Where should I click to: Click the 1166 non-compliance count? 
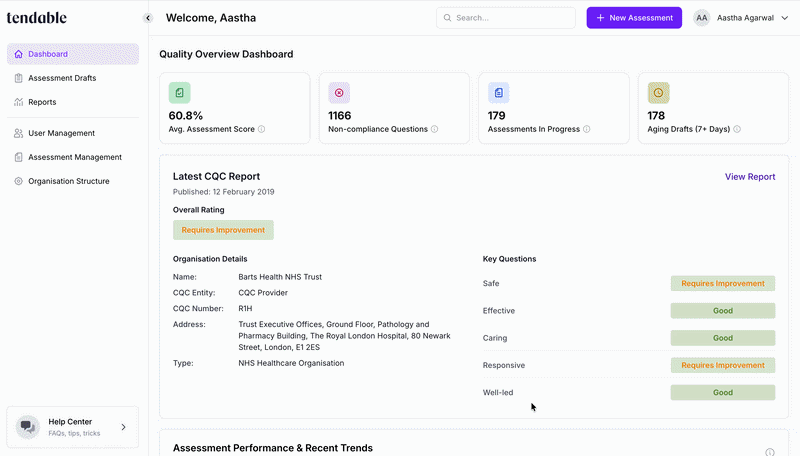pos(340,116)
